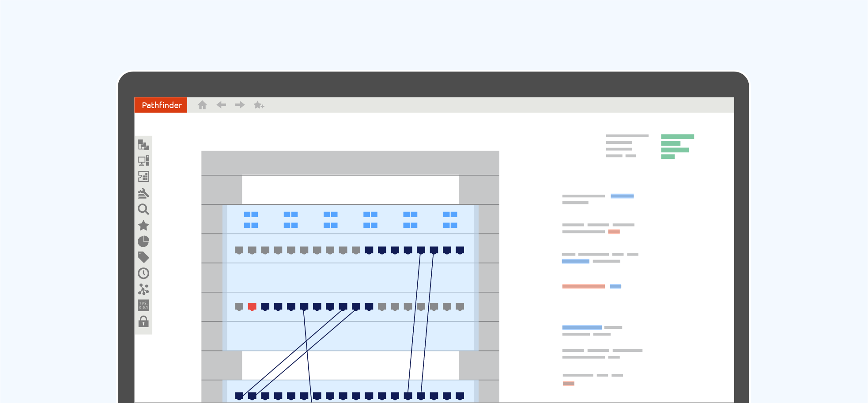Open the floor plan chart icon
Screen dimensions: 868x403
click(143, 177)
